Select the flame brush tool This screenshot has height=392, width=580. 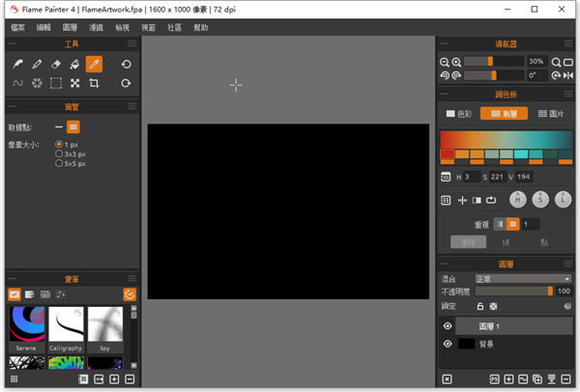(x=17, y=64)
